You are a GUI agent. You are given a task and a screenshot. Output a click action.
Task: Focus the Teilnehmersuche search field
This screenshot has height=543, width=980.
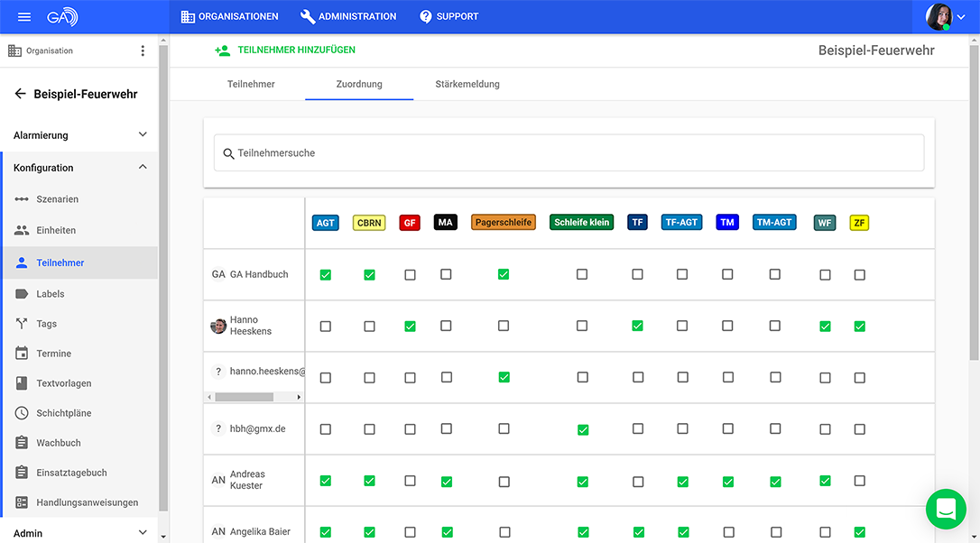[x=569, y=153]
